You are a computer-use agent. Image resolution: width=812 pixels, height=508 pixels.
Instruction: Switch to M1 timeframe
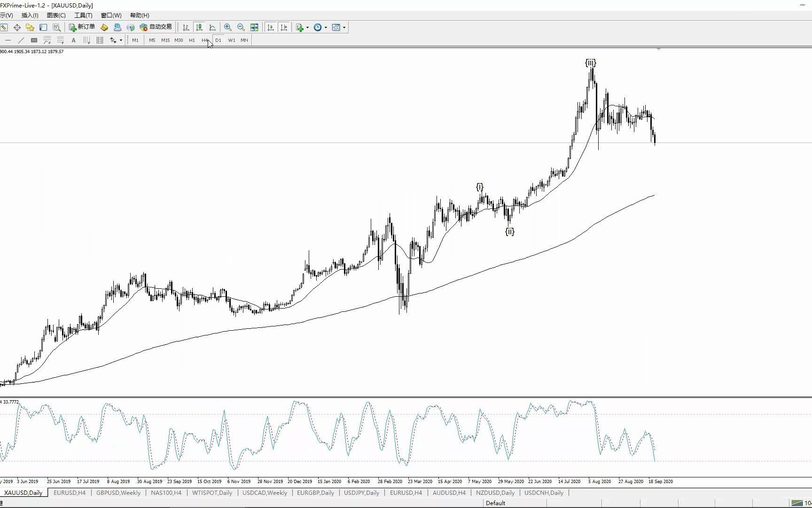(x=135, y=40)
